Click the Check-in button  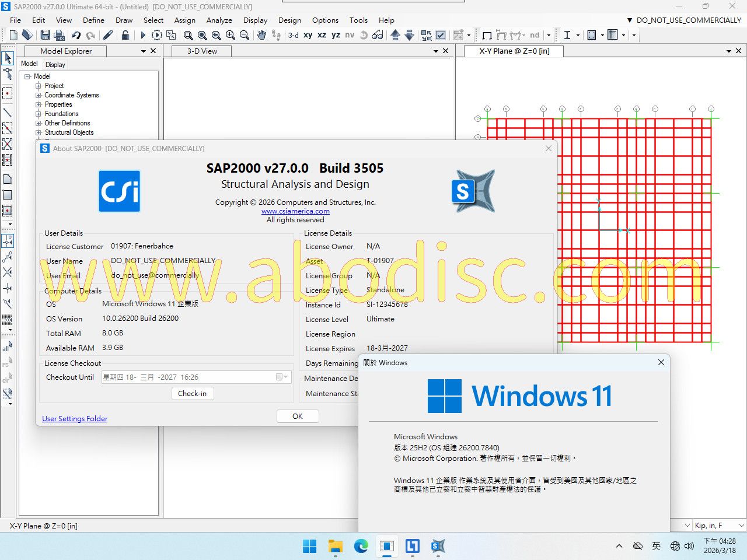coord(192,394)
